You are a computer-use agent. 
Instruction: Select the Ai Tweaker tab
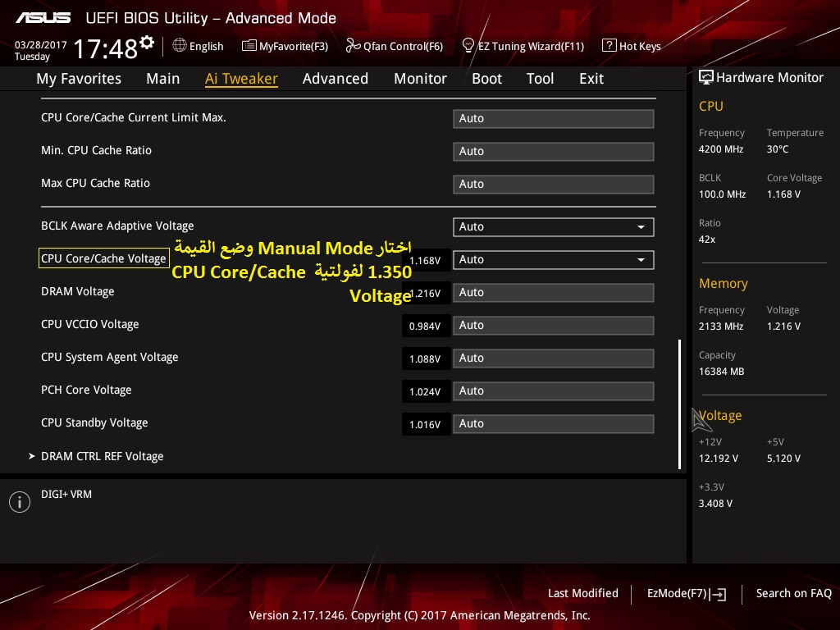pyautogui.click(x=241, y=79)
